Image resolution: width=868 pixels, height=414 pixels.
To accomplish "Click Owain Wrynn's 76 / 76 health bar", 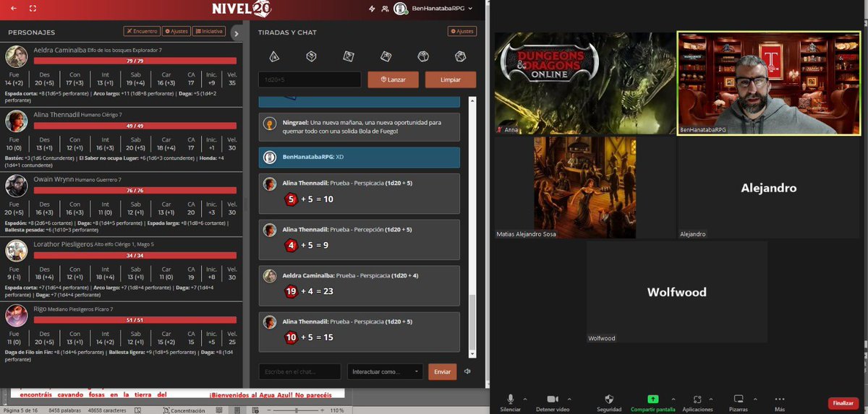I will pyautogui.click(x=135, y=191).
